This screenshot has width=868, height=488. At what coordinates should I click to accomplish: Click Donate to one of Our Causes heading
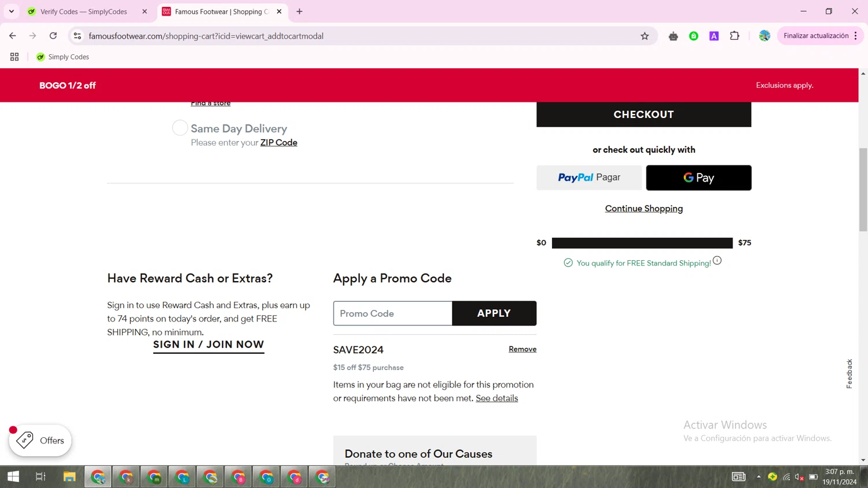click(x=418, y=454)
